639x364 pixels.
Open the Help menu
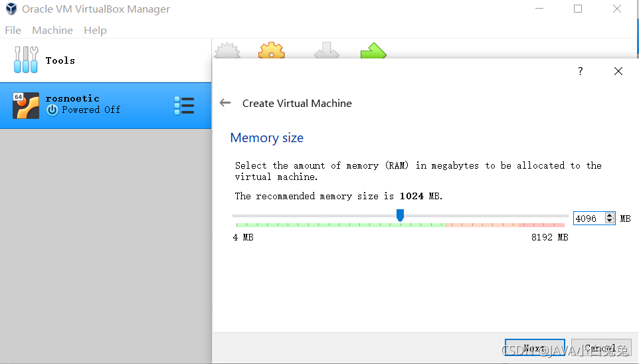tap(95, 30)
